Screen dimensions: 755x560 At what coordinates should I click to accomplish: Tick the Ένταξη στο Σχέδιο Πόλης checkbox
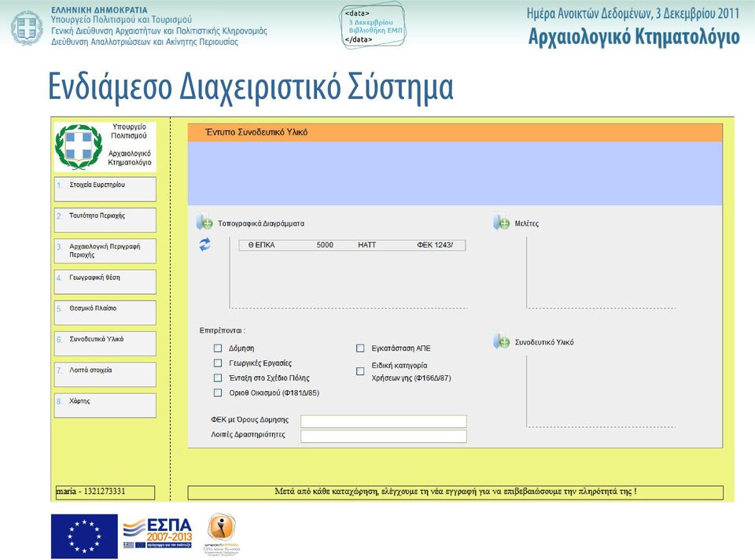(x=218, y=378)
